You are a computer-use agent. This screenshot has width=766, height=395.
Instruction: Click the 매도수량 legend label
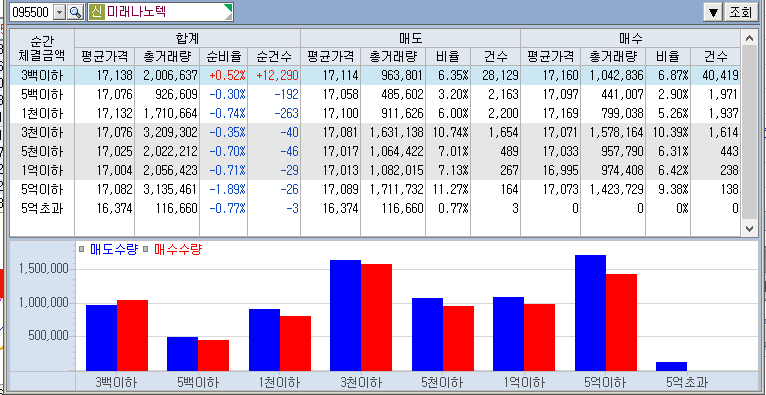pyautogui.click(x=114, y=250)
